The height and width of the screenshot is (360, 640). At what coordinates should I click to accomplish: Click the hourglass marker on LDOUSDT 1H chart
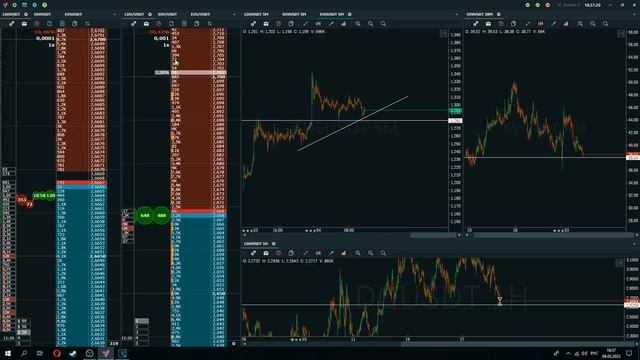pyautogui.click(x=500, y=301)
